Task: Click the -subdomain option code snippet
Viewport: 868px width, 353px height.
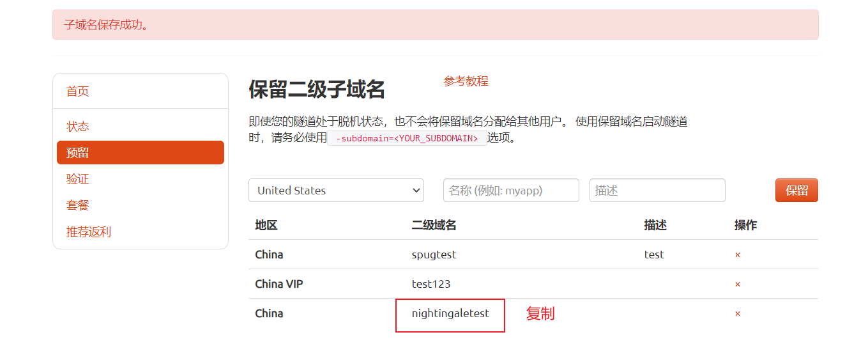Action: pyautogui.click(x=407, y=138)
